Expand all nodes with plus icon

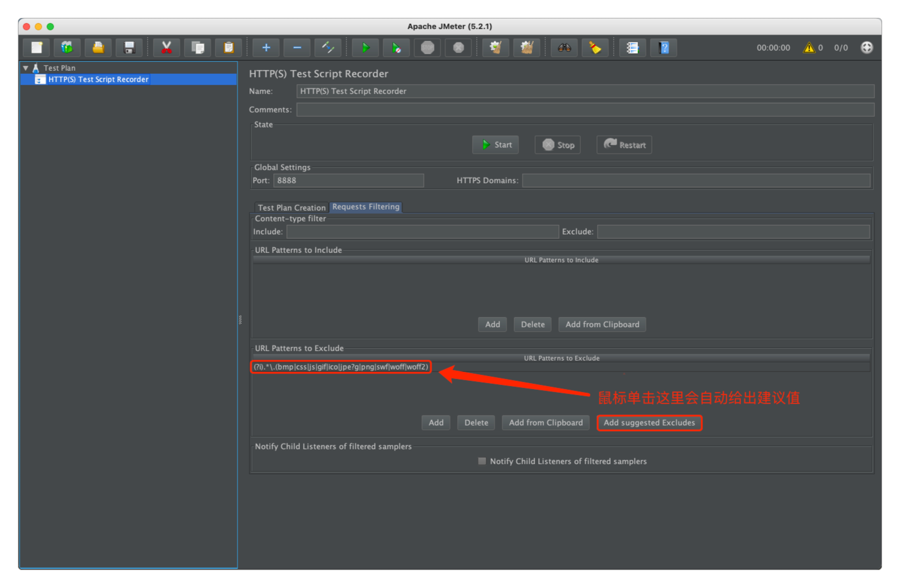coord(266,48)
